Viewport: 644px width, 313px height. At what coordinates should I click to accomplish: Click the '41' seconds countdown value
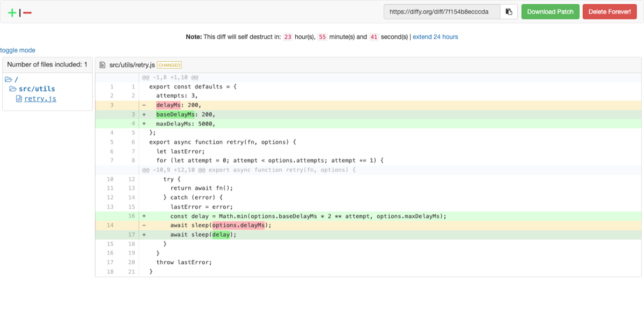[374, 37]
